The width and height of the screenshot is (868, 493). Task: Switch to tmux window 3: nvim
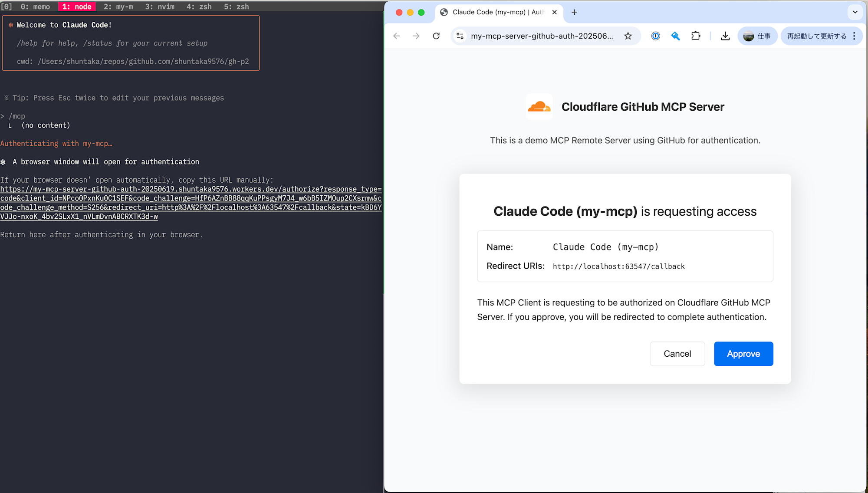tap(160, 7)
